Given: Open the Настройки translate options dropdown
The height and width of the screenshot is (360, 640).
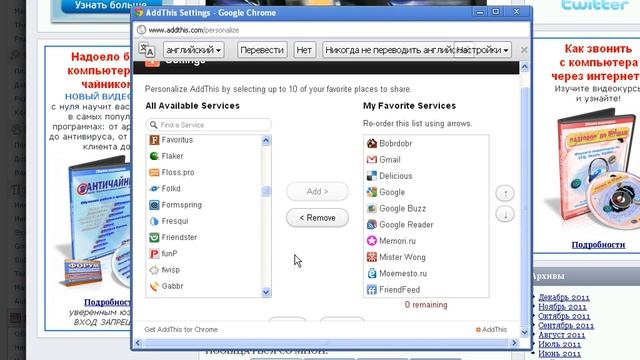Looking at the screenshot, I should (x=482, y=50).
